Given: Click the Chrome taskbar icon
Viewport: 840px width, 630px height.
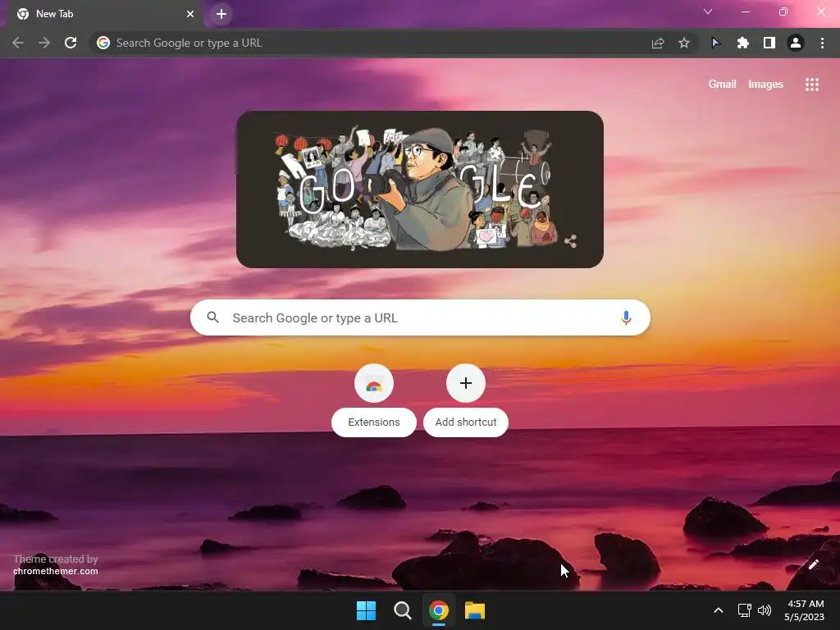Looking at the screenshot, I should click(438, 610).
